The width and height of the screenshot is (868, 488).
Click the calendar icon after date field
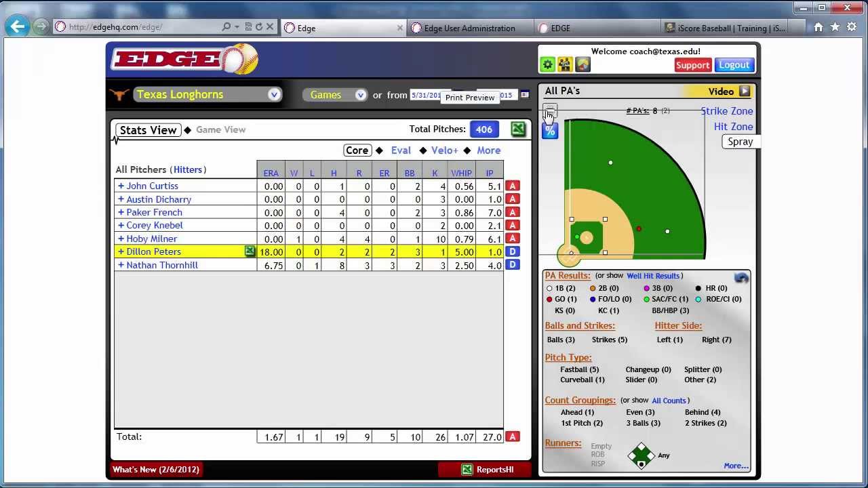coord(524,95)
